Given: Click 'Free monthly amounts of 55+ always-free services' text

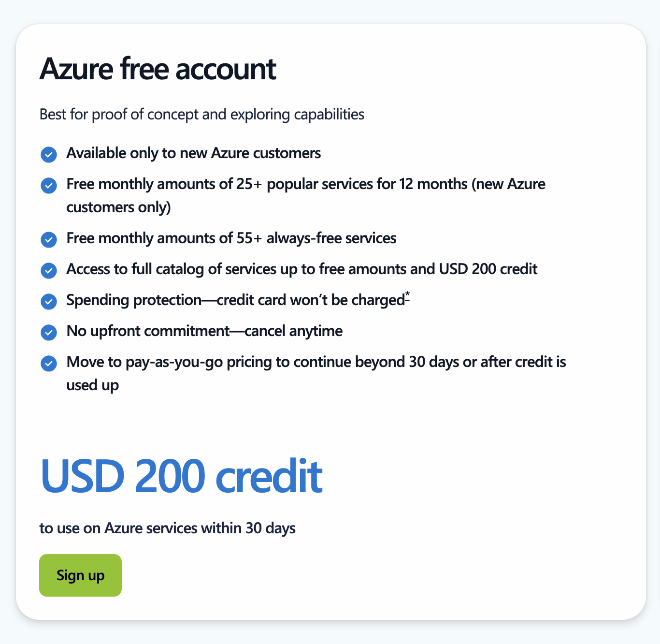Looking at the screenshot, I should 231,238.
